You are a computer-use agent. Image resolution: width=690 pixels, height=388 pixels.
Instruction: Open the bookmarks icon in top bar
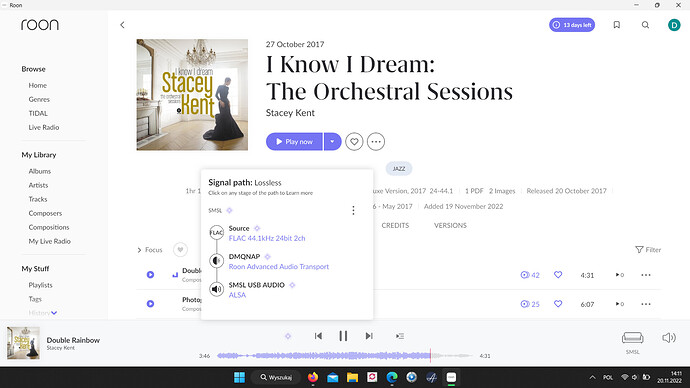617,25
